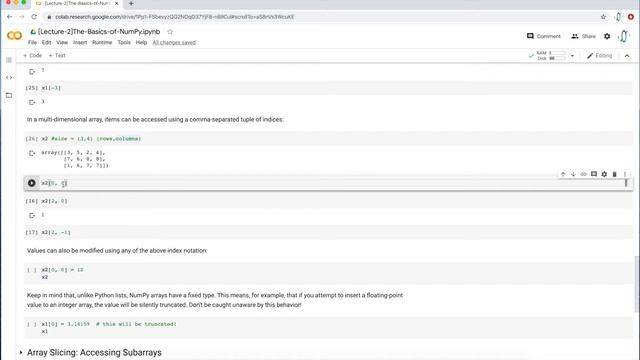Image resolution: width=640 pixels, height=360 pixels.
Task: Open table of contents sidebar icon
Action: click(x=9, y=60)
